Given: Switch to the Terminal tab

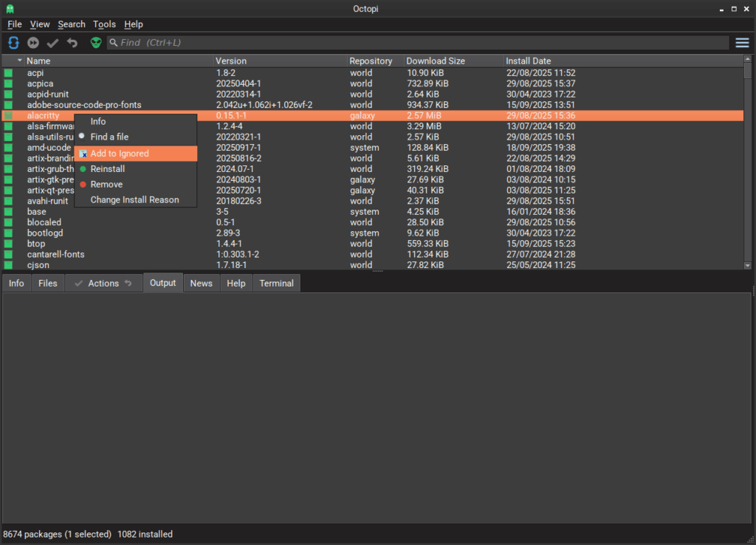Looking at the screenshot, I should click(x=276, y=284).
